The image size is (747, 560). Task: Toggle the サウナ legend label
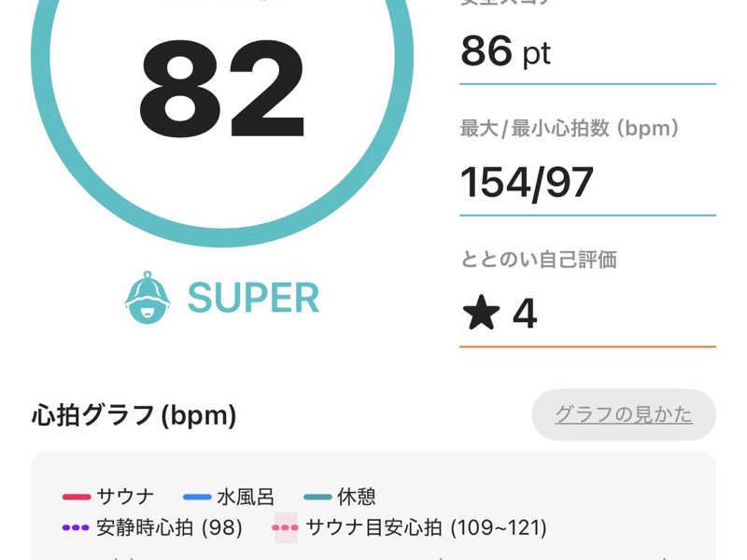125,497
